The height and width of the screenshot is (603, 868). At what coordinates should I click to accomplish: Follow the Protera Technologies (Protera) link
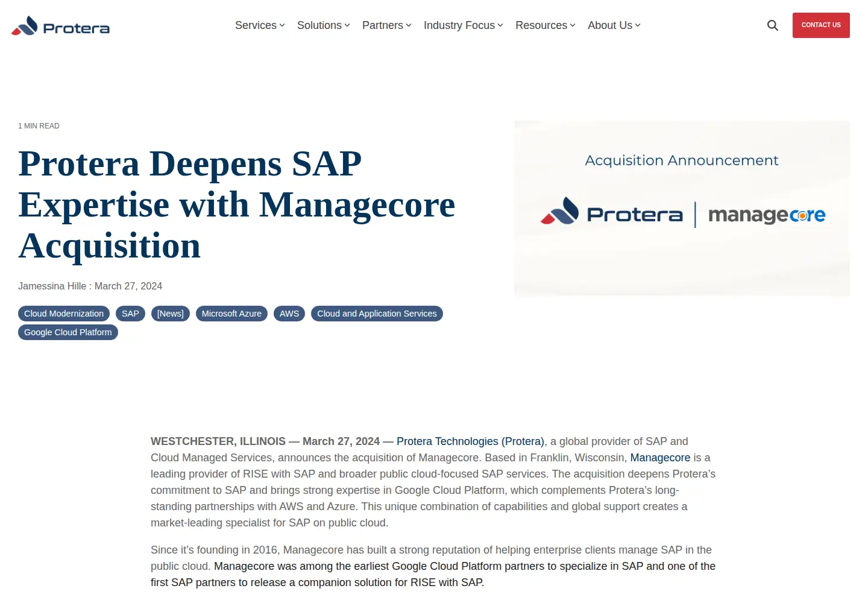coord(470,441)
